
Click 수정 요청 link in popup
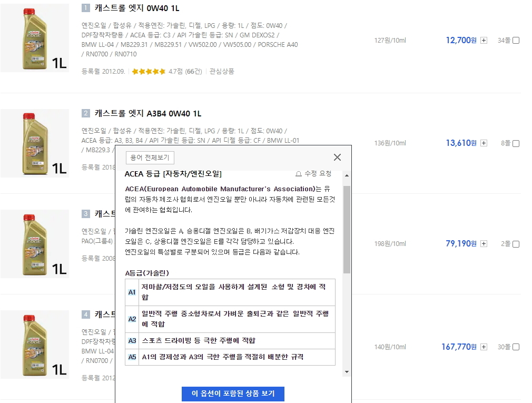pos(318,174)
